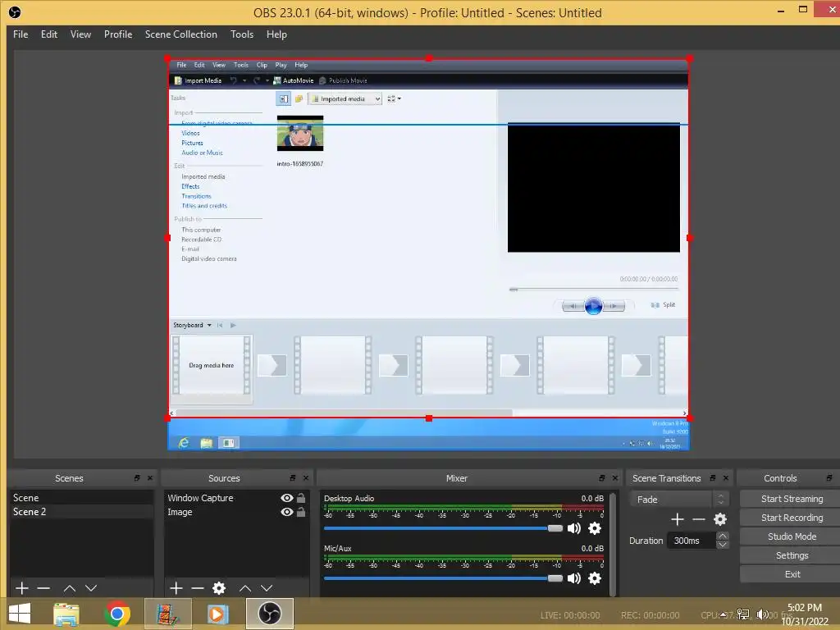Remove selected source with minus icon
The width and height of the screenshot is (840, 630).
coord(198,588)
